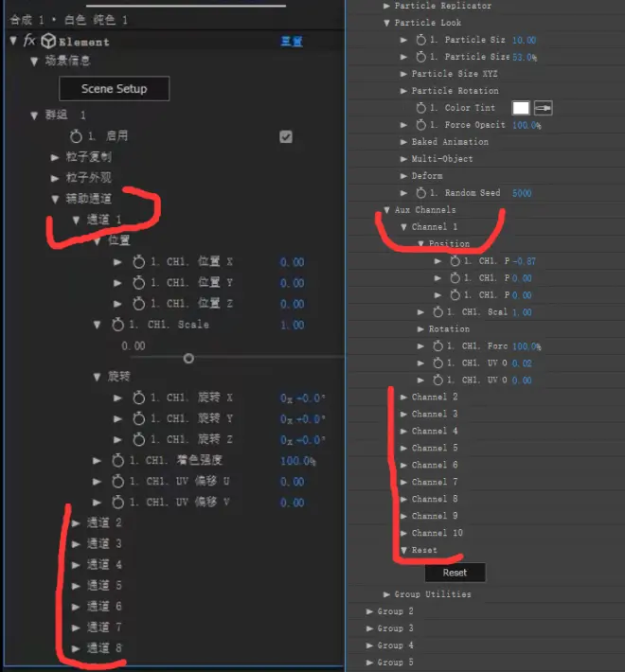Toggle stopwatch for Particle Size 53.0%
This screenshot has height=672, width=625.
(421, 57)
